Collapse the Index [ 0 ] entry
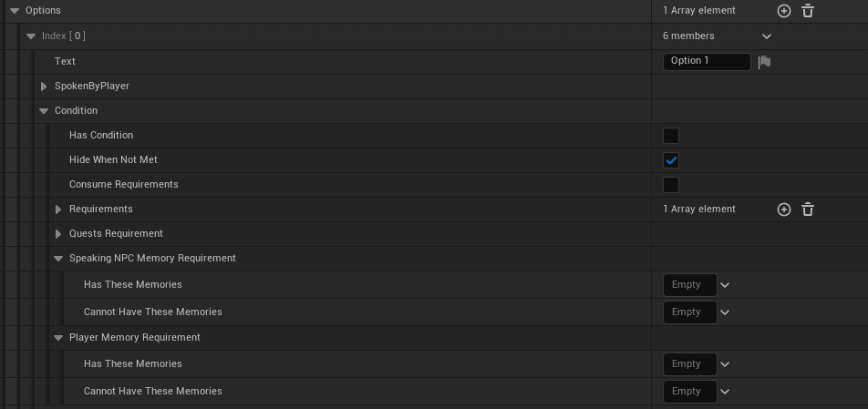The width and height of the screenshot is (868, 409). click(x=31, y=36)
